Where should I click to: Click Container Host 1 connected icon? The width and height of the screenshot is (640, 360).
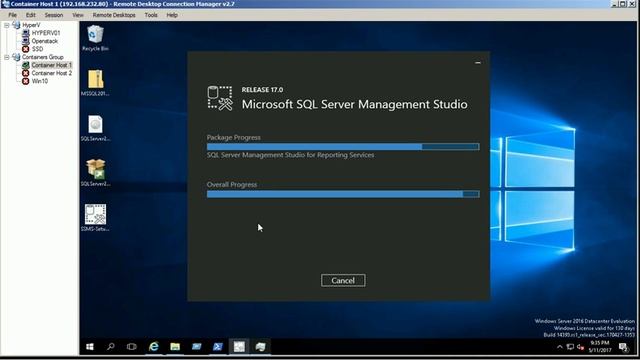26,65
